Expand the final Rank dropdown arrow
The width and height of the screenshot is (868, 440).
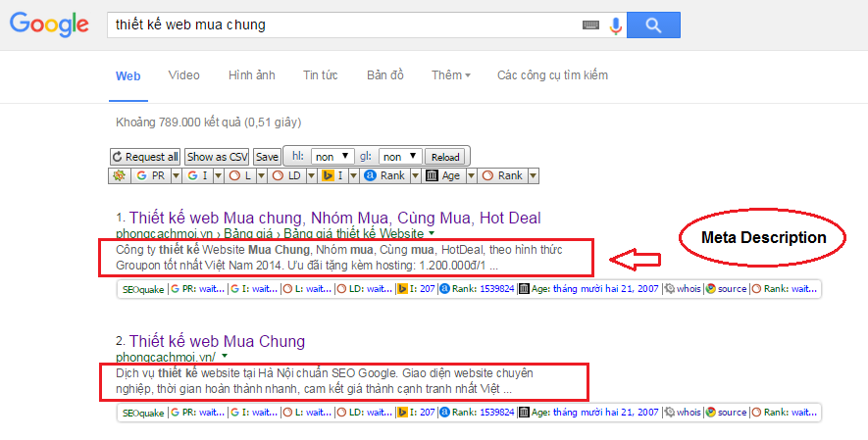point(533,175)
